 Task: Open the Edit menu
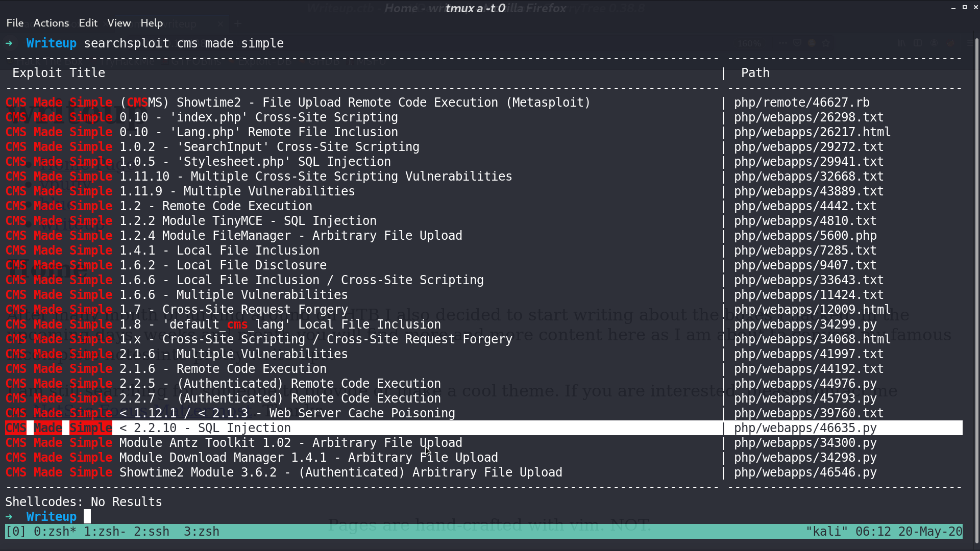(x=88, y=23)
